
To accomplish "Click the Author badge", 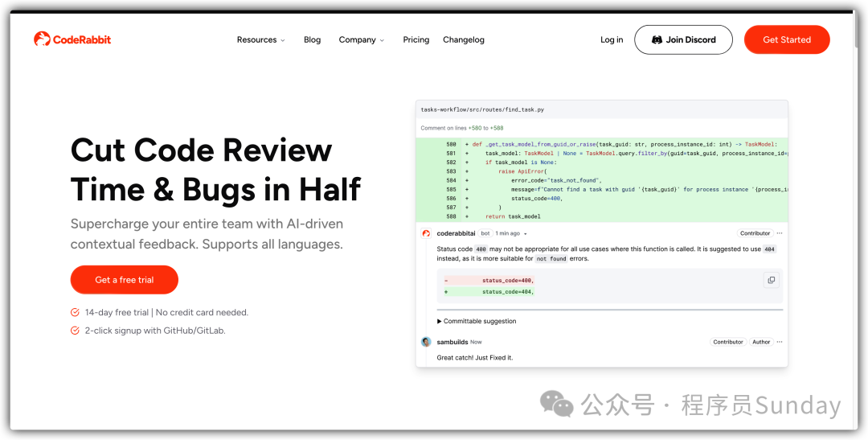I will pos(761,342).
